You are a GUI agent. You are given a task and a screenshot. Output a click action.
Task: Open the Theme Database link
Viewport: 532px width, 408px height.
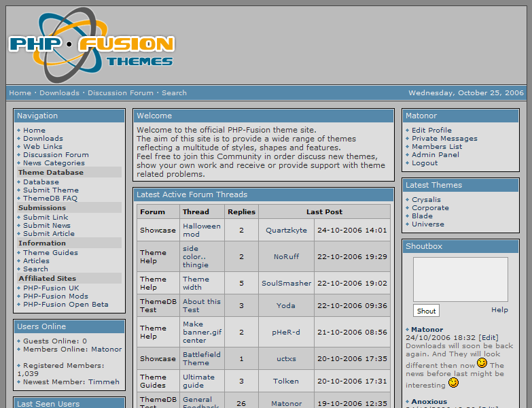(41, 182)
